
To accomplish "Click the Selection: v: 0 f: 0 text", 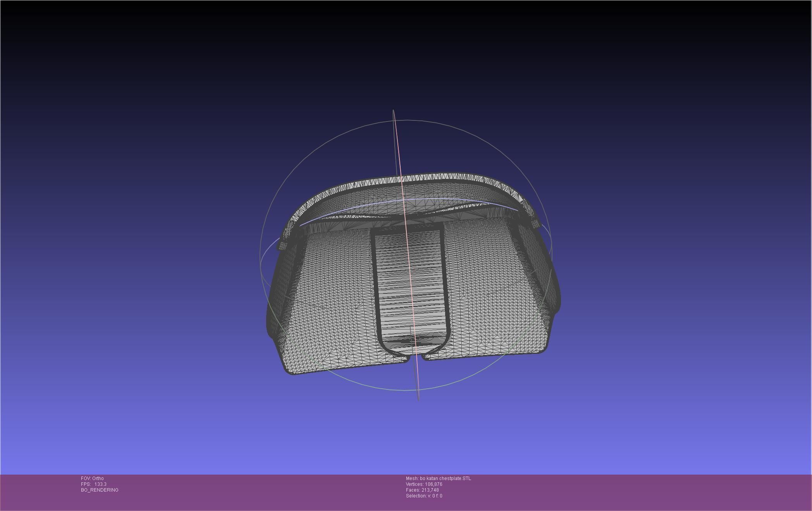I will point(424,496).
